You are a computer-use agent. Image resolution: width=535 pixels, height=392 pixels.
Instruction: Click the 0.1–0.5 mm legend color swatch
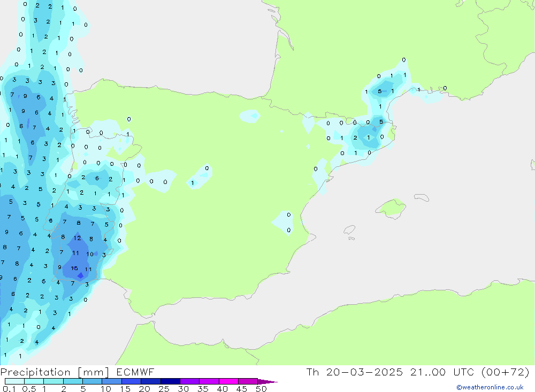(14, 381)
